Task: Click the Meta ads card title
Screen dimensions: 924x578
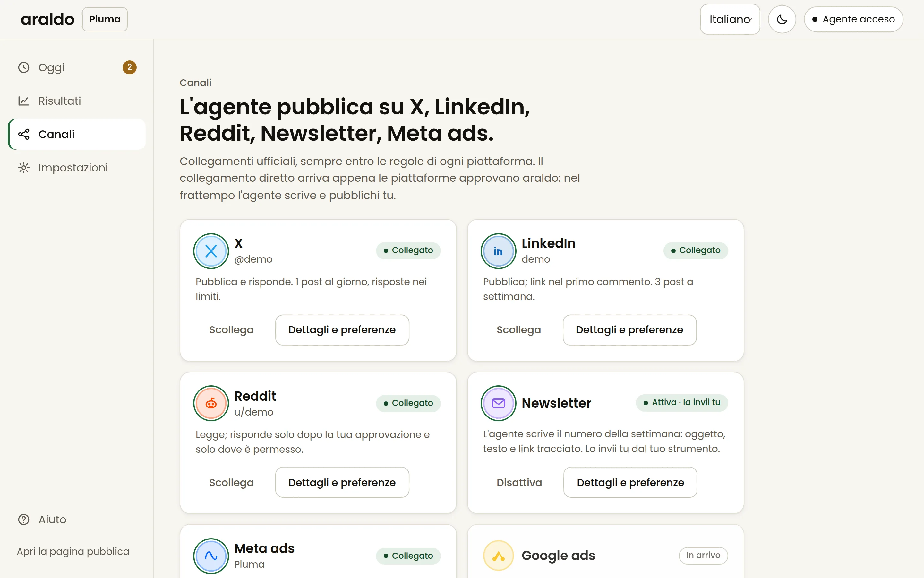Action: click(x=264, y=548)
